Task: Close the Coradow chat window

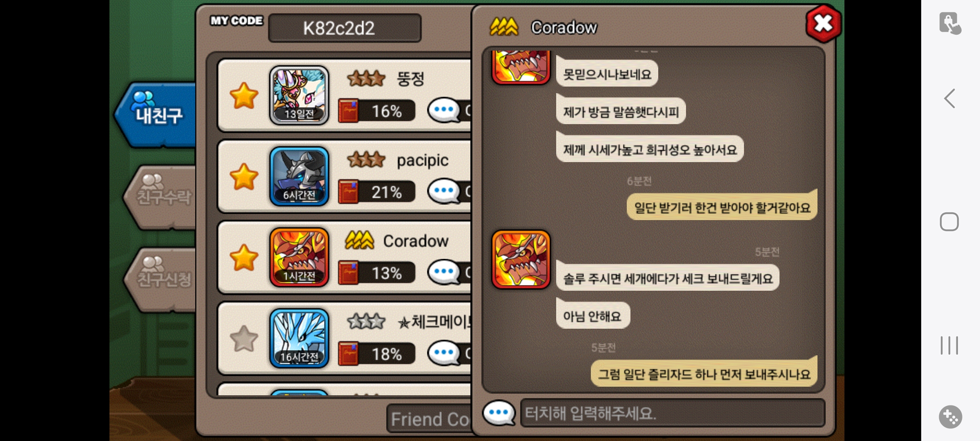Action: [823, 24]
